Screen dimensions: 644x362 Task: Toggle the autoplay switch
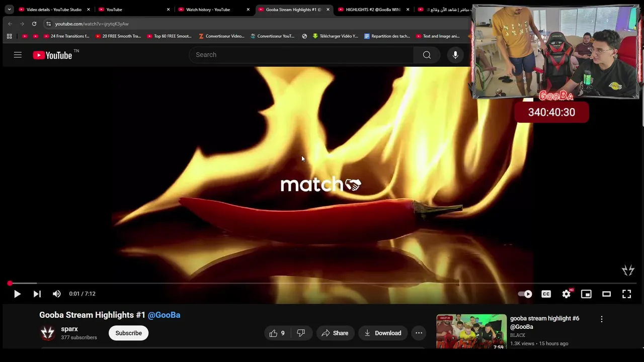click(x=525, y=294)
